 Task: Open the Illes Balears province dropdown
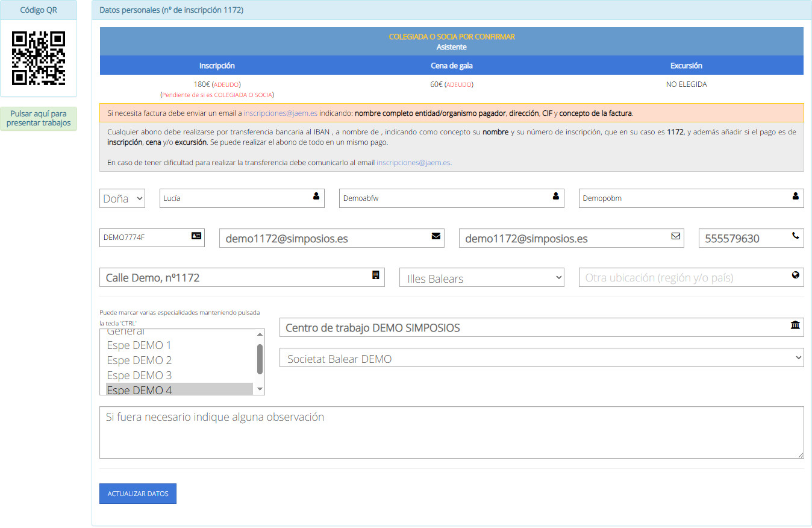pyautogui.click(x=482, y=277)
